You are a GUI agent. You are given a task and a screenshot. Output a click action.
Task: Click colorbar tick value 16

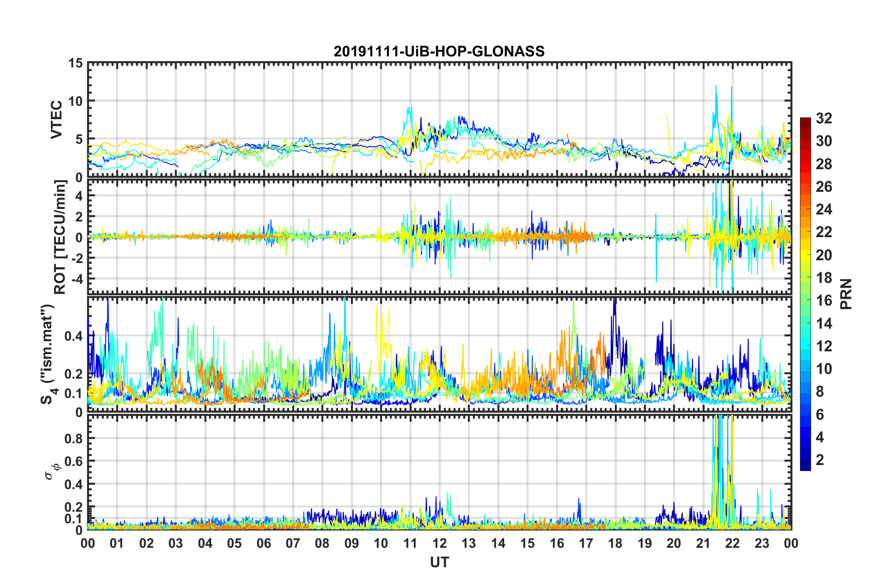point(824,300)
